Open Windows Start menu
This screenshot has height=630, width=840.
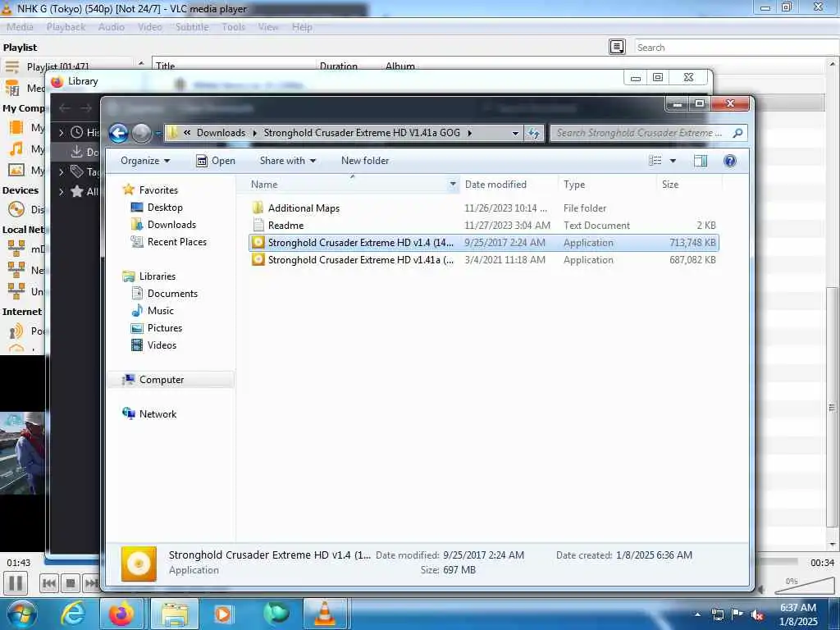[x=21, y=614]
